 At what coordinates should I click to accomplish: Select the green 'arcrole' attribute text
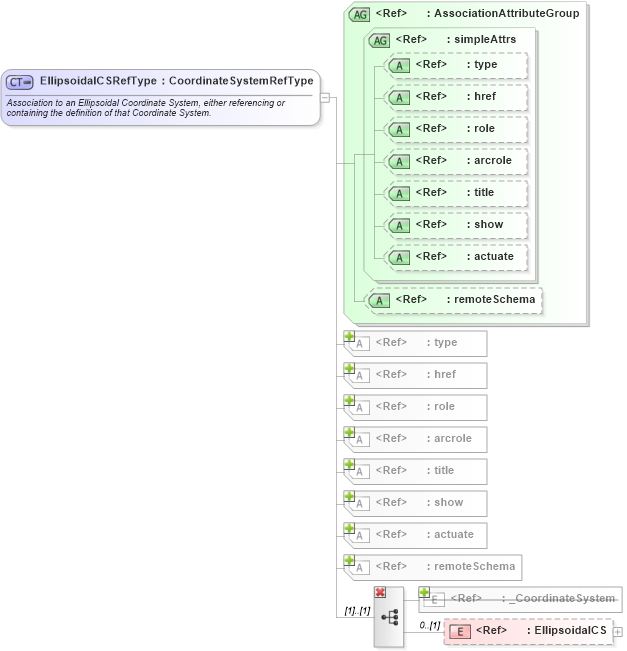coord(493,160)
